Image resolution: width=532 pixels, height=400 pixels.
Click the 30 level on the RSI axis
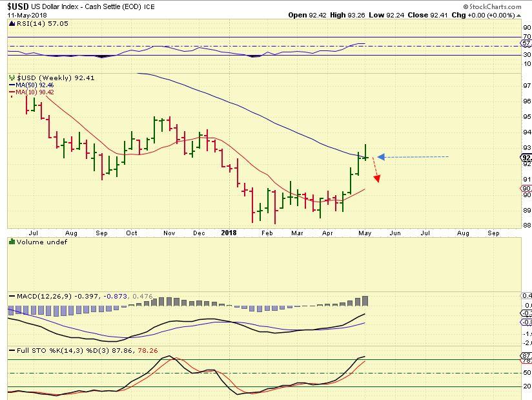click(x=527, y=54)
